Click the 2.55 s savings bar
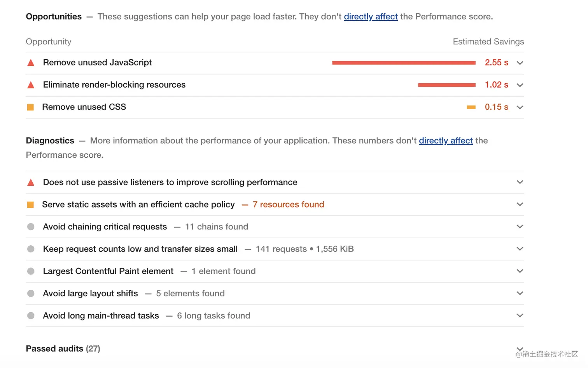 click(404, 63)
